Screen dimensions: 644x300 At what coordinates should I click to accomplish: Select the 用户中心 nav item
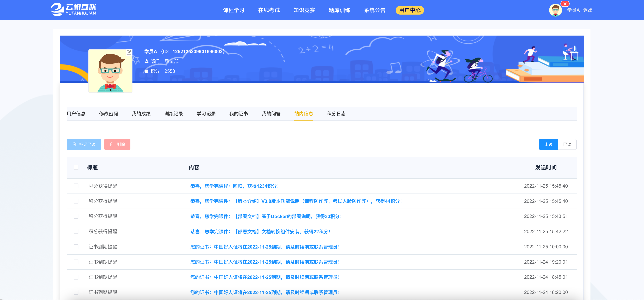410,10
